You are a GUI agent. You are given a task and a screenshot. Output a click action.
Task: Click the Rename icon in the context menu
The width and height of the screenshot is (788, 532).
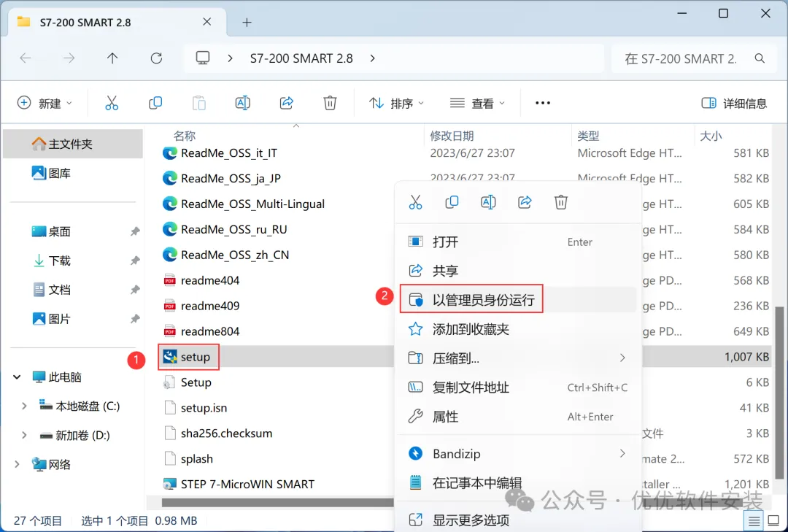(488, 202)
